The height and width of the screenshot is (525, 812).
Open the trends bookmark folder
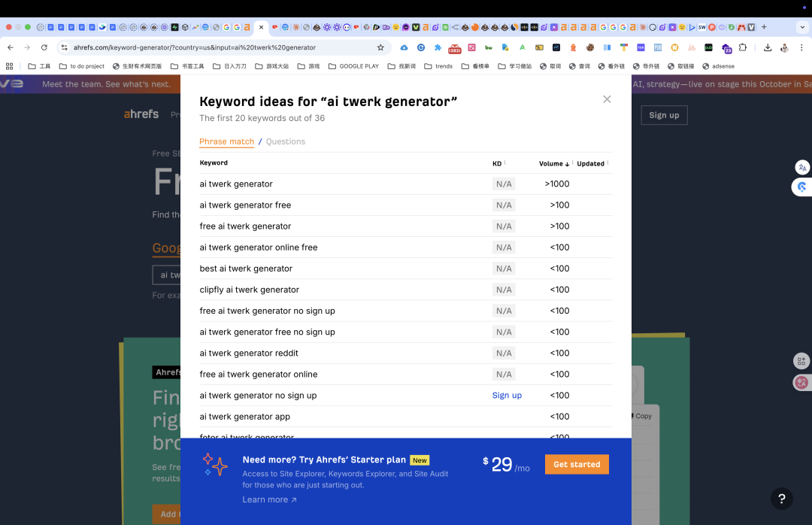coord(438,66)
